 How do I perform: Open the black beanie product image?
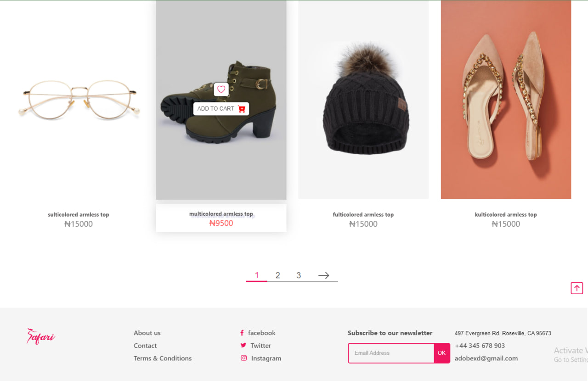click(363, 100)
